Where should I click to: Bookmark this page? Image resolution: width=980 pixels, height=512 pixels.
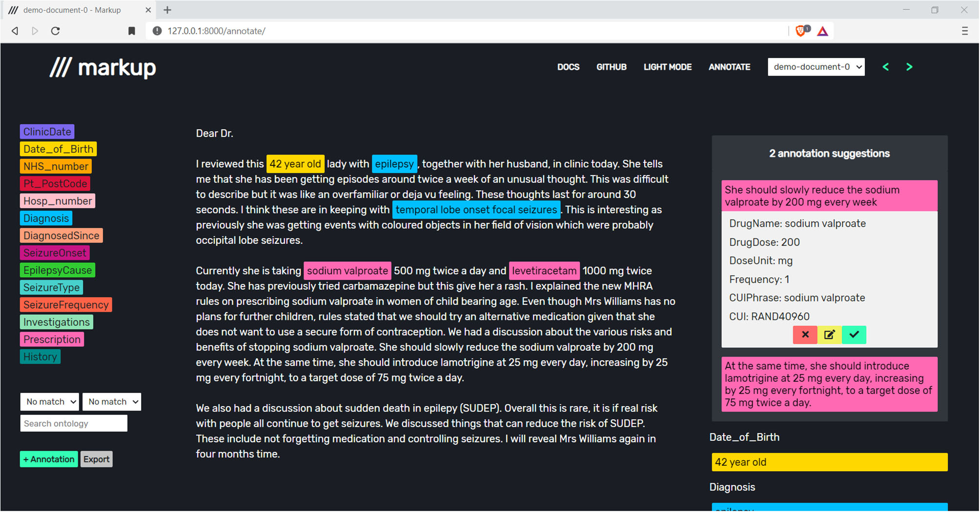pyautogui.click(x=131, y=31)
